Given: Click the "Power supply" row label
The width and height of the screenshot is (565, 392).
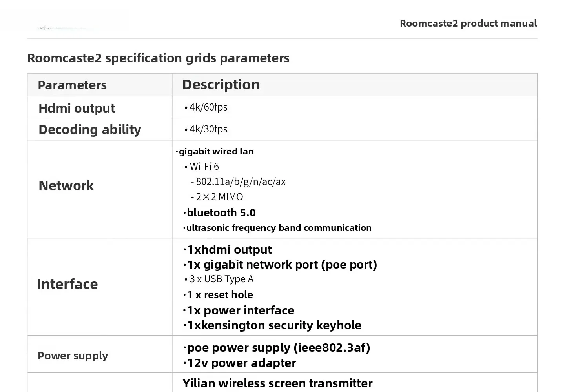Looking at the screenshot, I should pyautogui.click(x=73, y=356).
